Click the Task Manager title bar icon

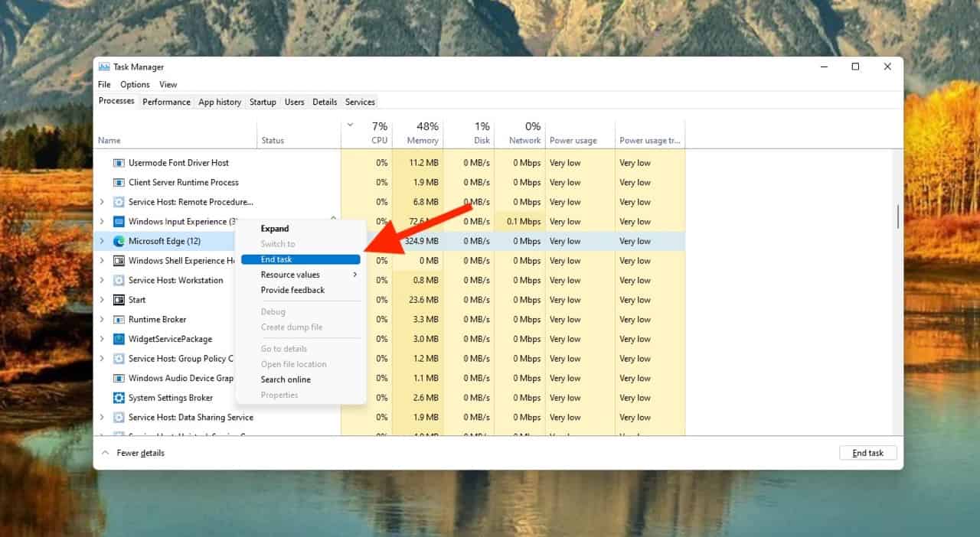click(104, 67)
